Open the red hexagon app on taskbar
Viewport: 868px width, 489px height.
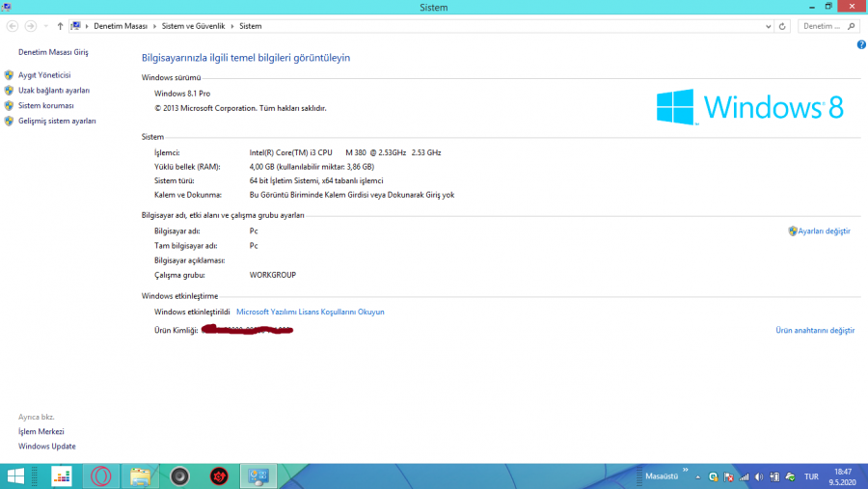[219, 476]
